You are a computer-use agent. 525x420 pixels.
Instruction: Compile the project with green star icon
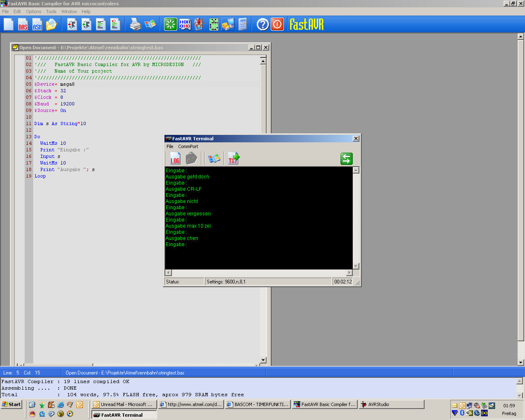[170, 25]
